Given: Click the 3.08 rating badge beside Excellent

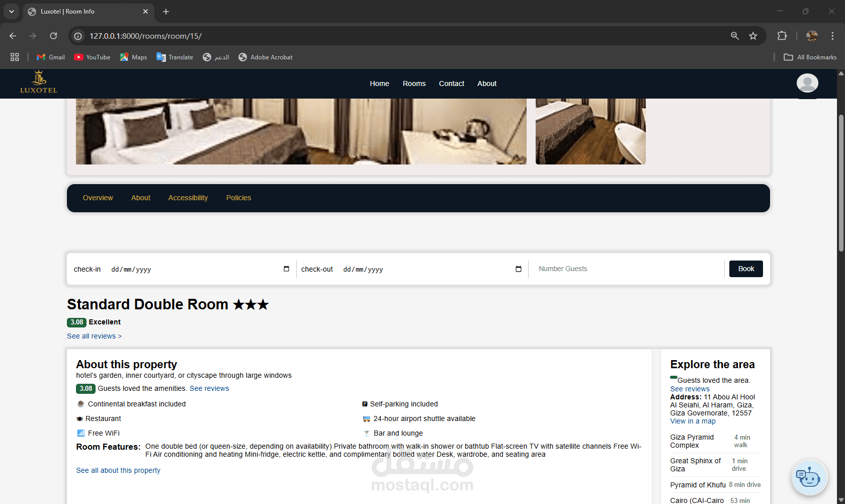Looking at the screenshot, I should pos(76,322).
